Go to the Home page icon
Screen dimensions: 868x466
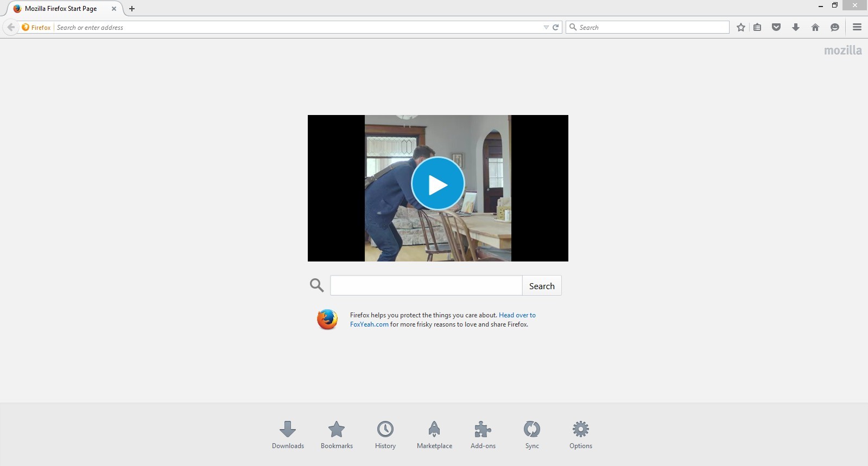coord(815,27)
